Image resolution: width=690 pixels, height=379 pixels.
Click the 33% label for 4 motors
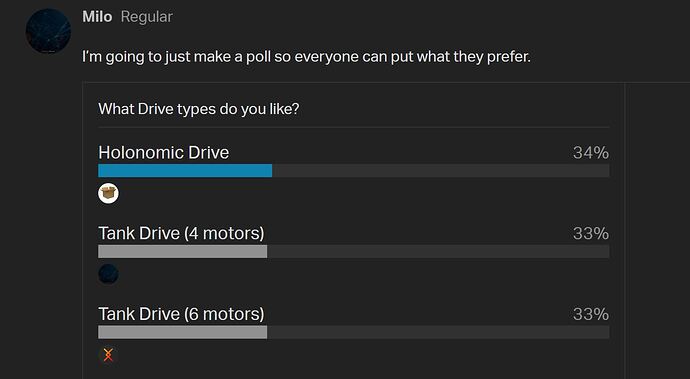[x=591, y=233]
